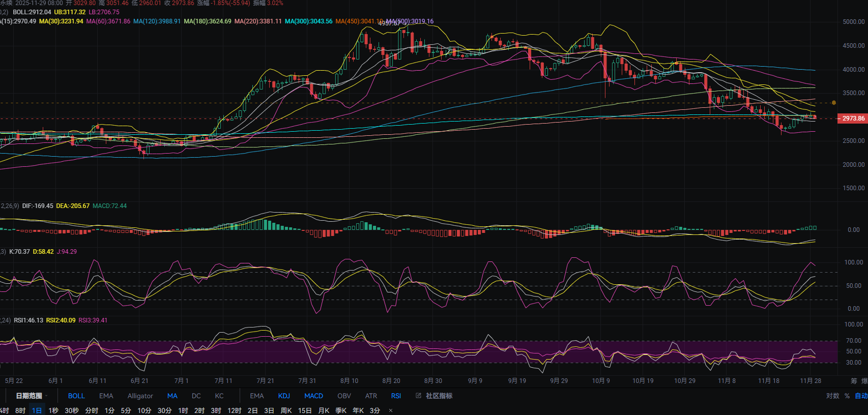Image resolution: width=868 pixels, height=415 pixels.
Task: Switch price axis to % mode
Action: coord(847,396)
